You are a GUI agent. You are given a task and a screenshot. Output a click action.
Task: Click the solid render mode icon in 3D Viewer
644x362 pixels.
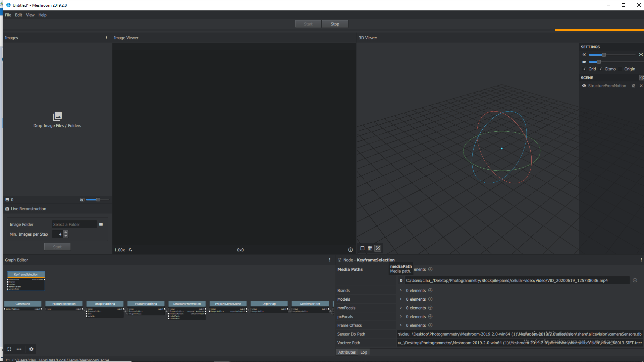pos(362,248)
